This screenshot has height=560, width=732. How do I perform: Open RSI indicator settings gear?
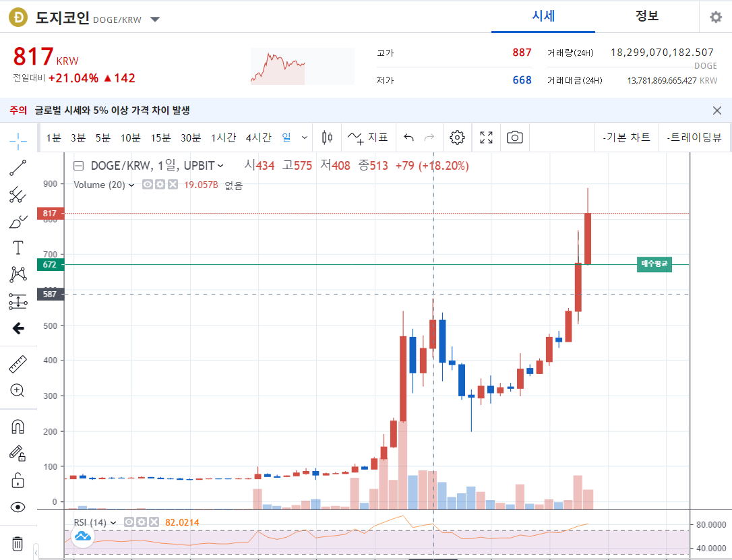tap(142, 522)
